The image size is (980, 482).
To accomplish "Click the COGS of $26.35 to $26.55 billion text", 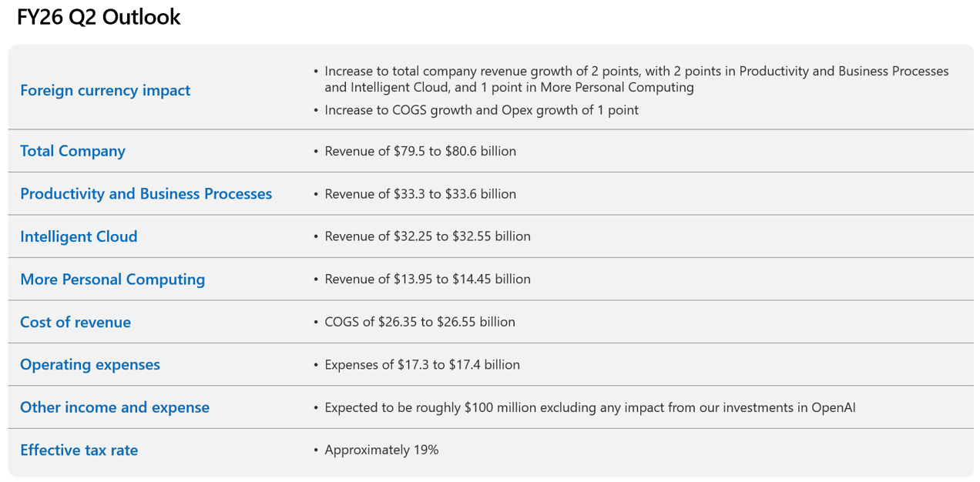I will pyautogui.click(x=419, y=322).
